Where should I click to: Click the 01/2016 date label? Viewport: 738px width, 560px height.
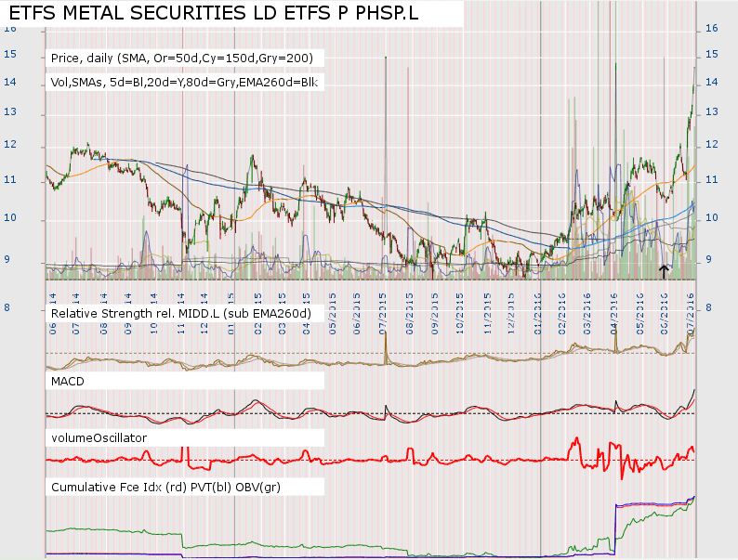click(x=538, y=314)
